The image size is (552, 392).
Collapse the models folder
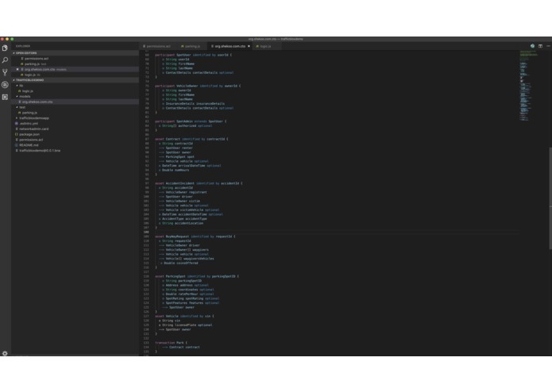[x=23, y=96]
